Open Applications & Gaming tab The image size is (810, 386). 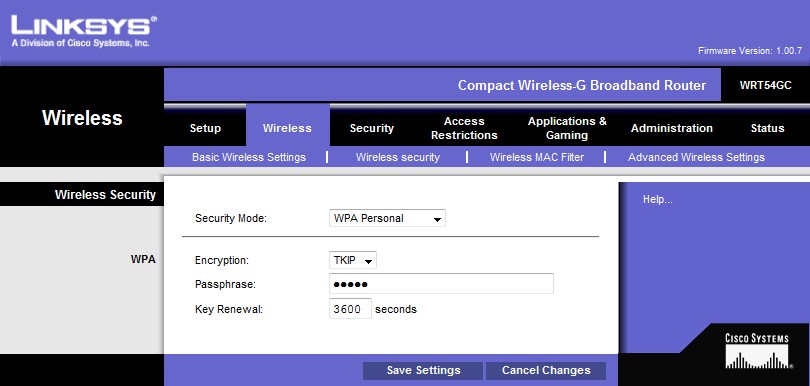(567, 128)
